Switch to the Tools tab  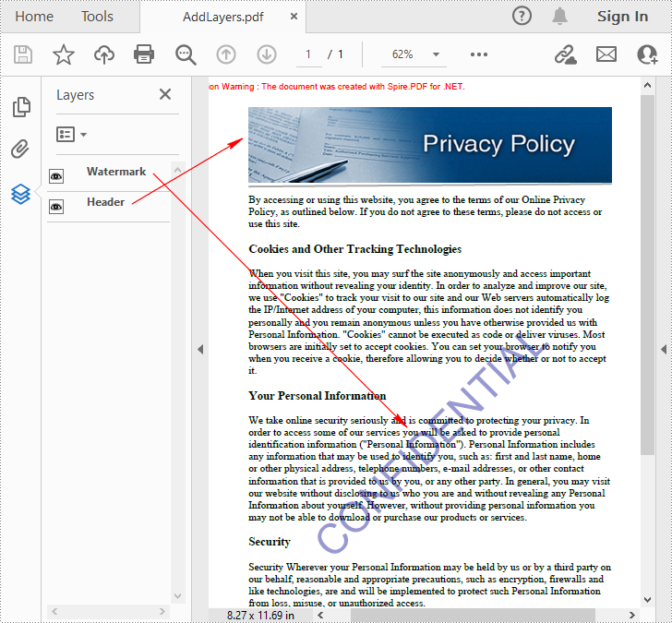tap(97, 17)
